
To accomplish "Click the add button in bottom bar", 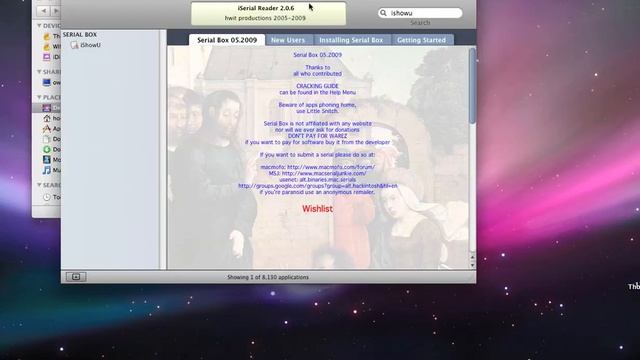I will coord(76,277).
